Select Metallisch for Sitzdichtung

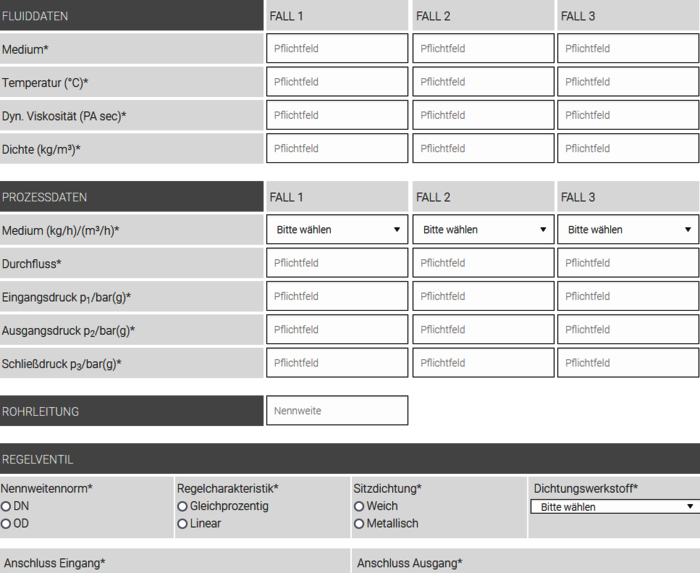[359, 524]
